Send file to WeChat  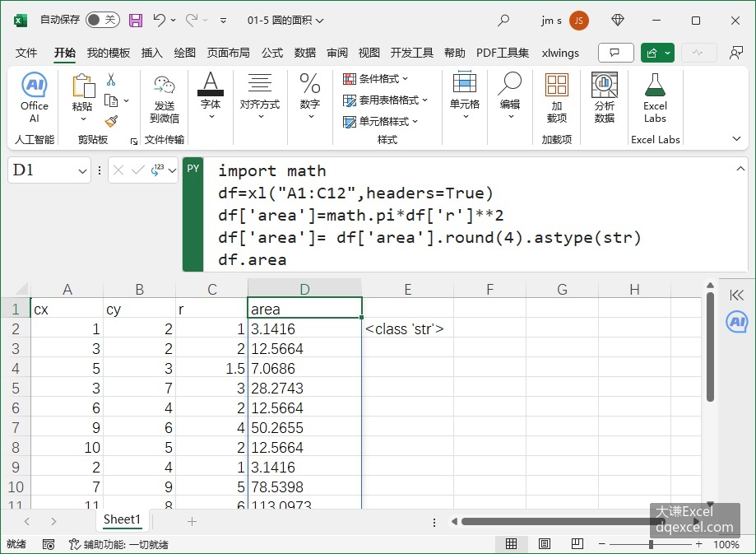pos(165,99)
